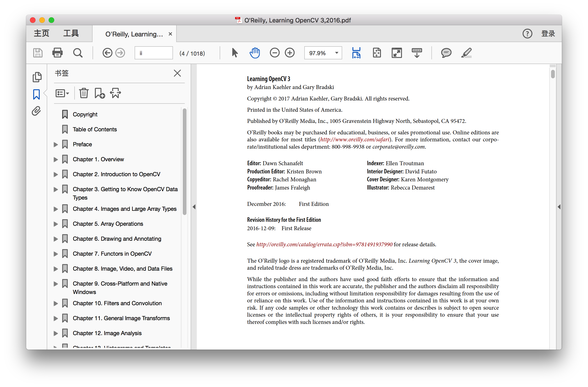Select the highlighter pen tool
The image size is (588, 387).
pos(466,53)
